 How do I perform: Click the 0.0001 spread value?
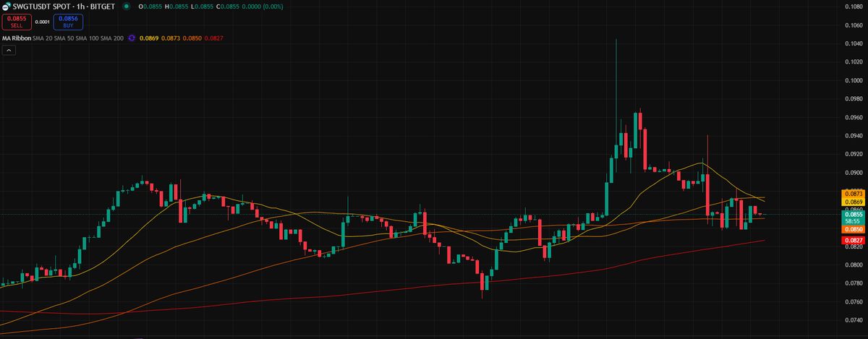tap(42, 22)
